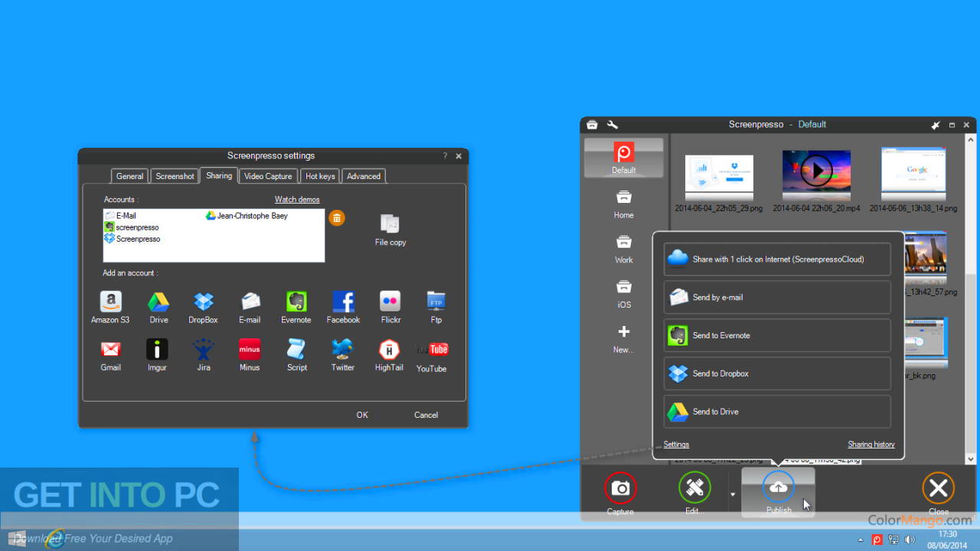
Task: Add a HighTail account
Action: click(x=389, y=355)
